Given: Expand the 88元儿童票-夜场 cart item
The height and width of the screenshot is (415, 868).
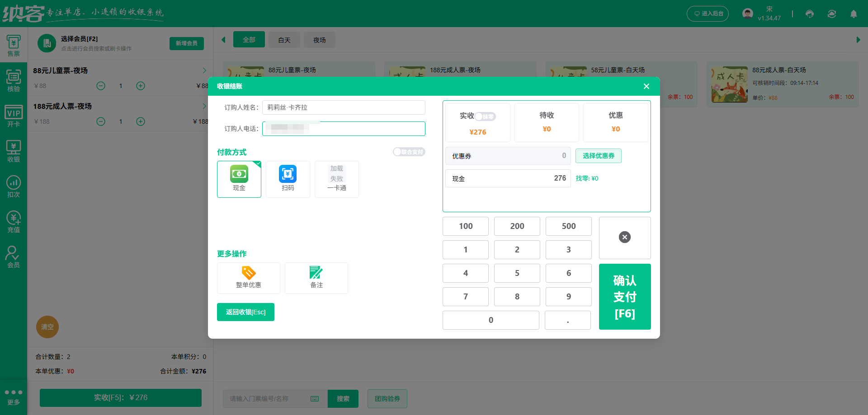Looking at the screenshot, I should [204, 70].
